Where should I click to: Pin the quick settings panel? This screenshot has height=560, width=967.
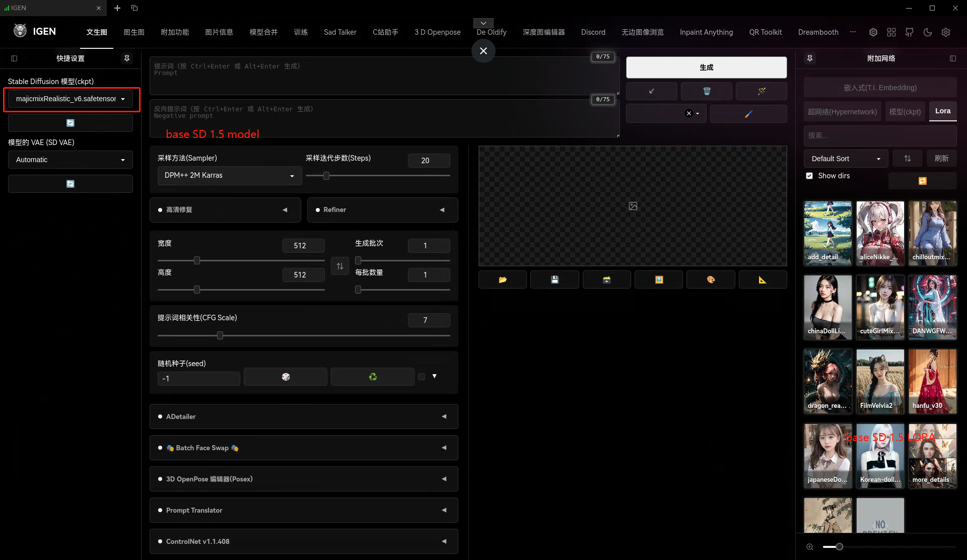(x=127, y=58)
